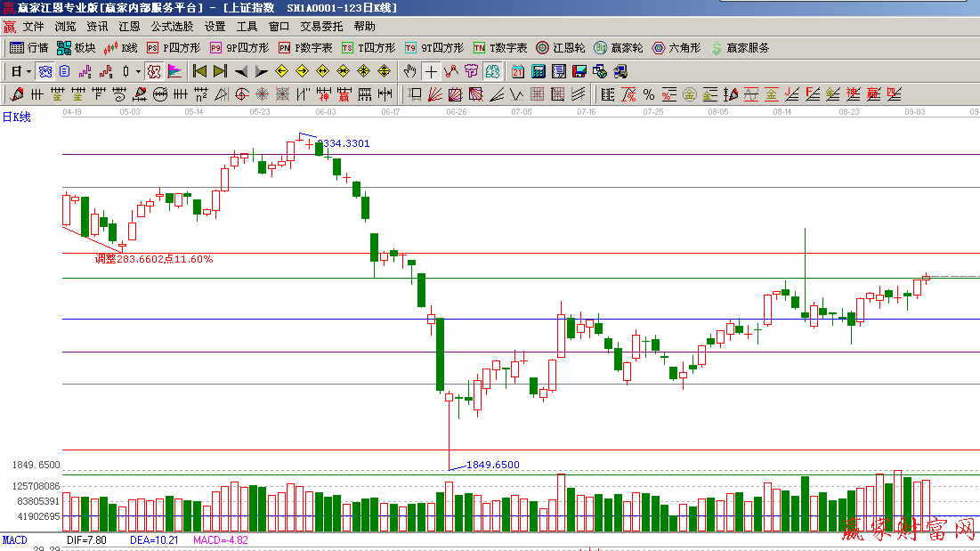Click the save floppy disk icon
The width and height of the screenshot is (980, 551).
click(x=579, y=71)
